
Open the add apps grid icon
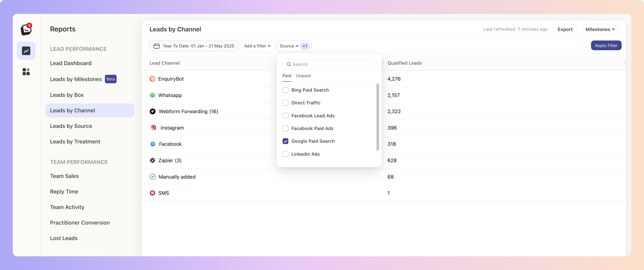[x=26, y=72]
